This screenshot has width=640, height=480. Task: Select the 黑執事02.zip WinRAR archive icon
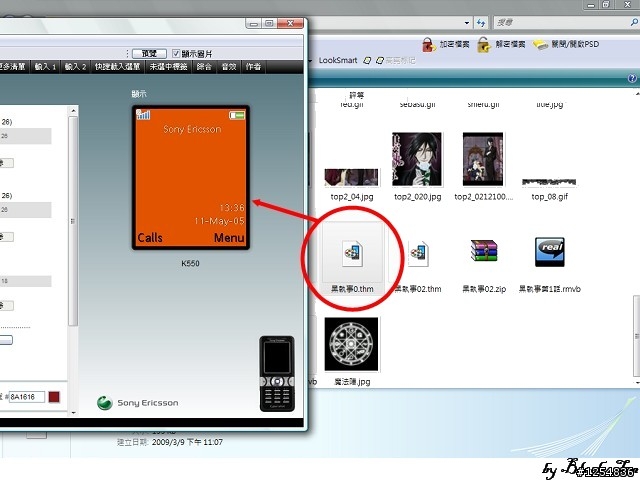[x=484, y=250]
